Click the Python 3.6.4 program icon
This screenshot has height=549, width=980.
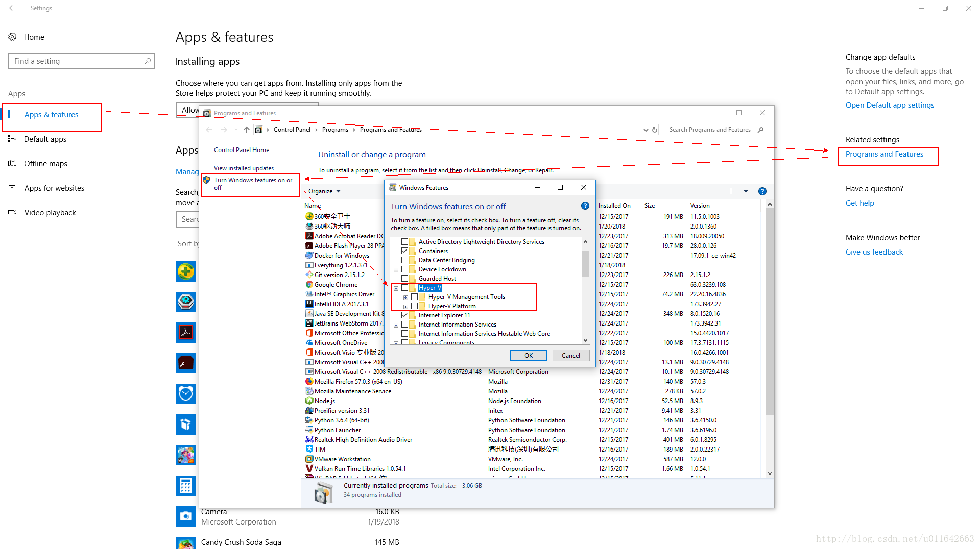[x=309, y=420]
